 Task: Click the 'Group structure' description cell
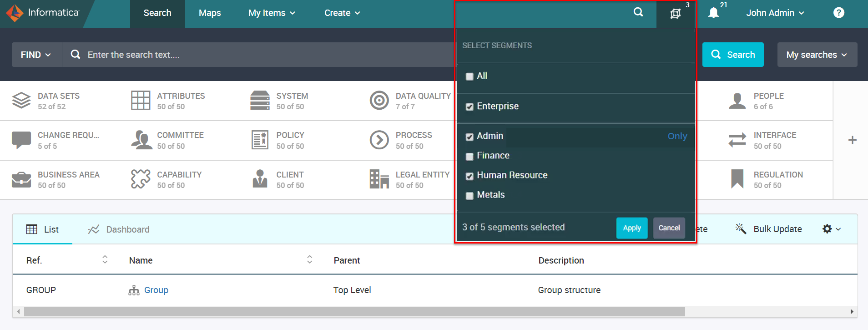coord(569,290)
